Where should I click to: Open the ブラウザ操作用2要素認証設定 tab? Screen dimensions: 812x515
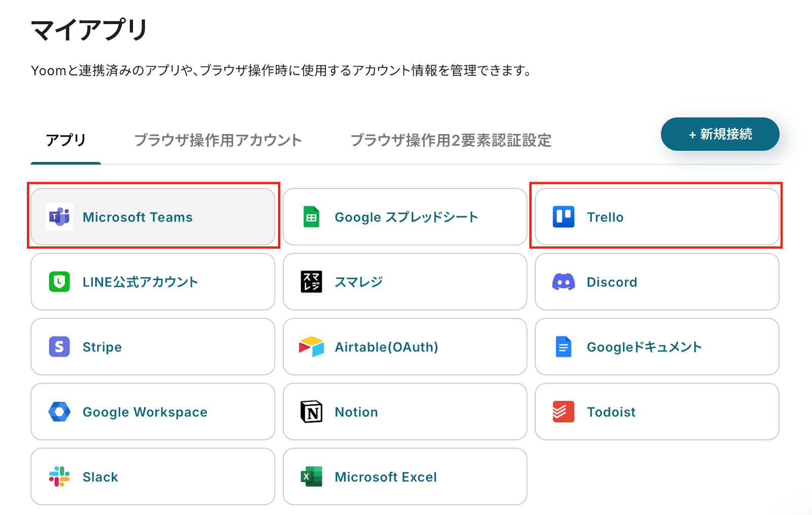(x=451, y=140)
